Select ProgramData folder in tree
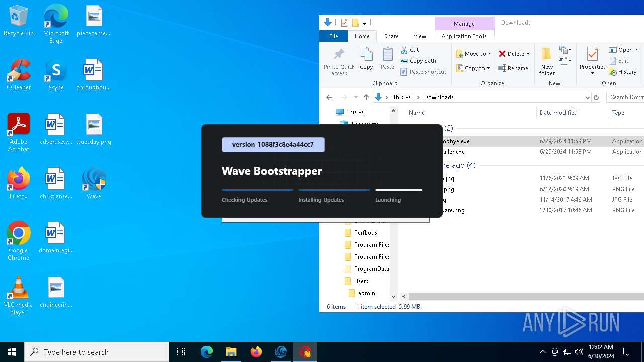This screenshot has height=362, width=644. coord(367,269)
